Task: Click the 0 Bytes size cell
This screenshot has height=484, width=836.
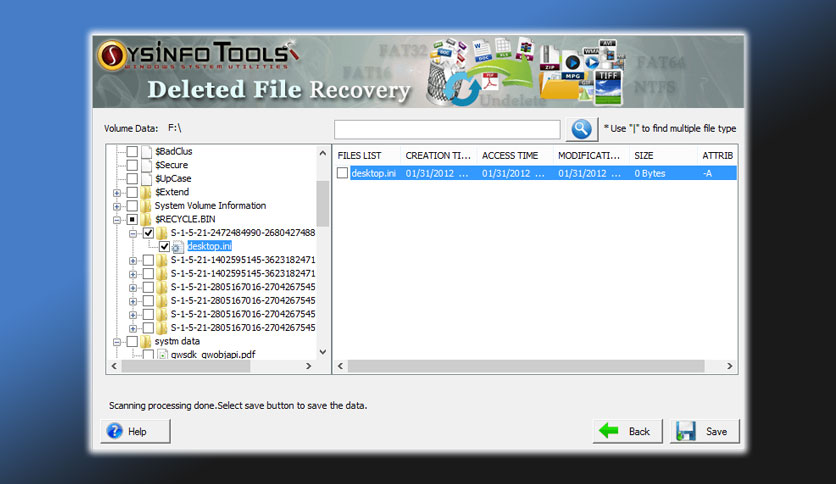Action: pyautogui.click(x=649, y=173)
